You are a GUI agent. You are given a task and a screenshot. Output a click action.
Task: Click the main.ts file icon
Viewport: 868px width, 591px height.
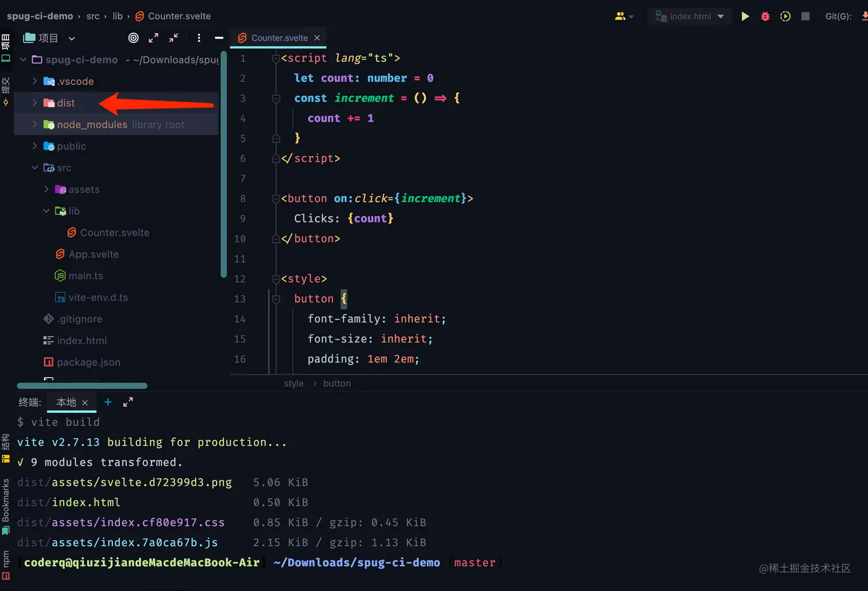coord(60,276)
